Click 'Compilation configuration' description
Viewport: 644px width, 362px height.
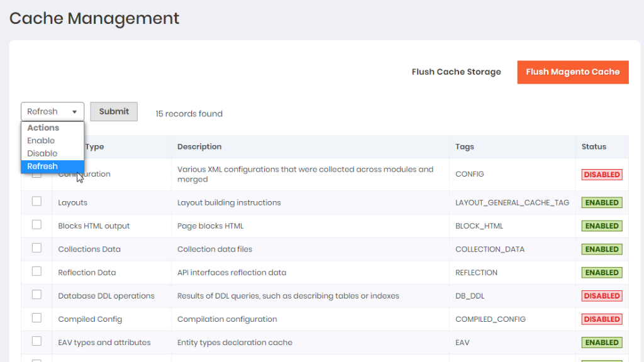tap(227, 319)
